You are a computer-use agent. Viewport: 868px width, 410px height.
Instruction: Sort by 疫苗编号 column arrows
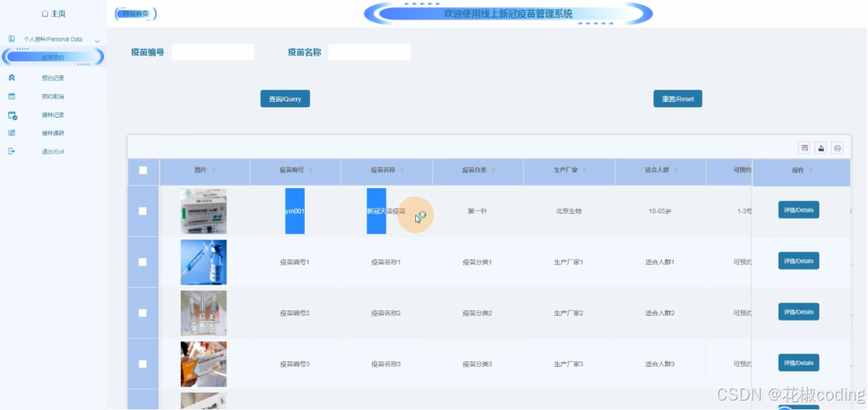[x=310, y=170]
